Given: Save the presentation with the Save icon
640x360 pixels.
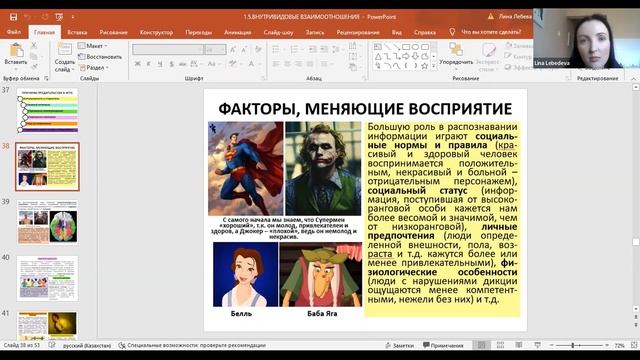Looking at the screenshot, I should (13, 17).
